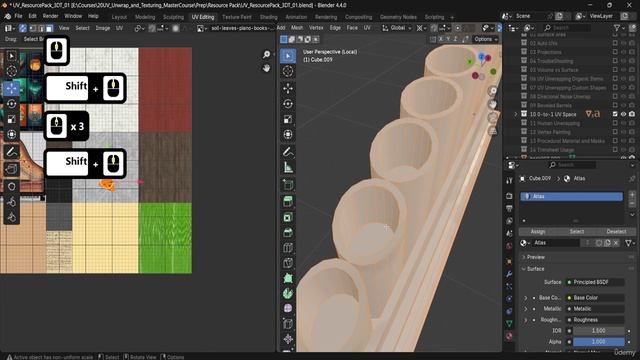Toggle snapping magnet in 3D viewport header
The image size is (640, 360).
(x=434, y=28)
